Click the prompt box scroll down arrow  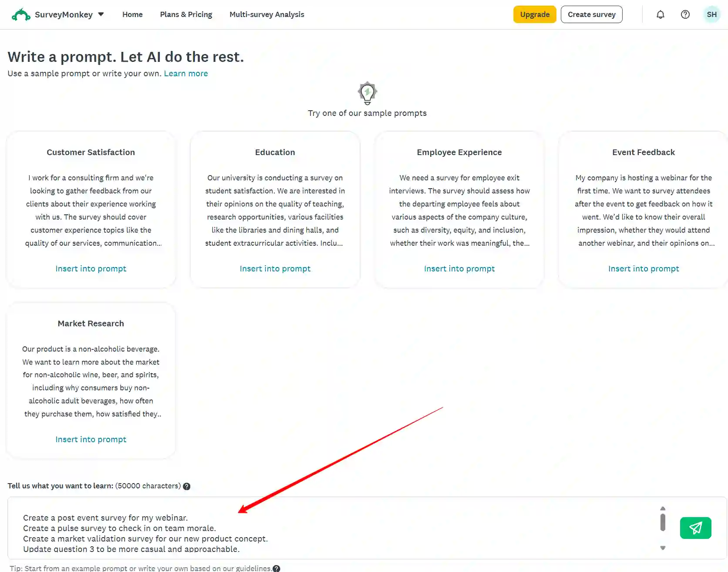tap(663, 548)
